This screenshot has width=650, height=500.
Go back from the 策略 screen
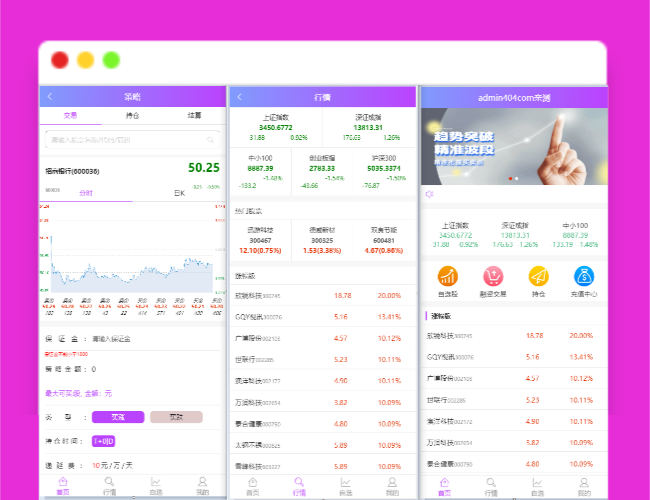point(50,97)
